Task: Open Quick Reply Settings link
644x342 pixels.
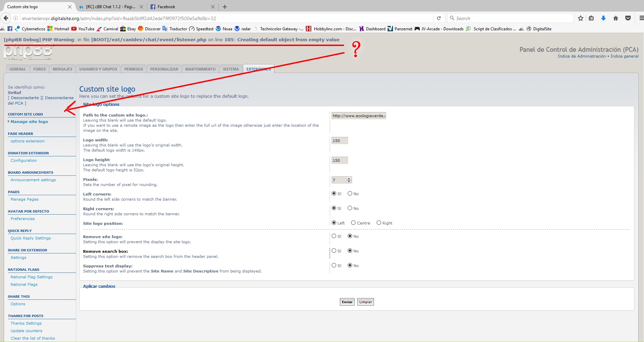Action: click(x=31, y=238)
